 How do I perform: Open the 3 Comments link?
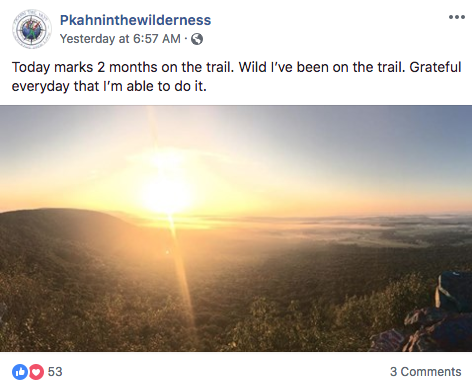coord(426,372)
